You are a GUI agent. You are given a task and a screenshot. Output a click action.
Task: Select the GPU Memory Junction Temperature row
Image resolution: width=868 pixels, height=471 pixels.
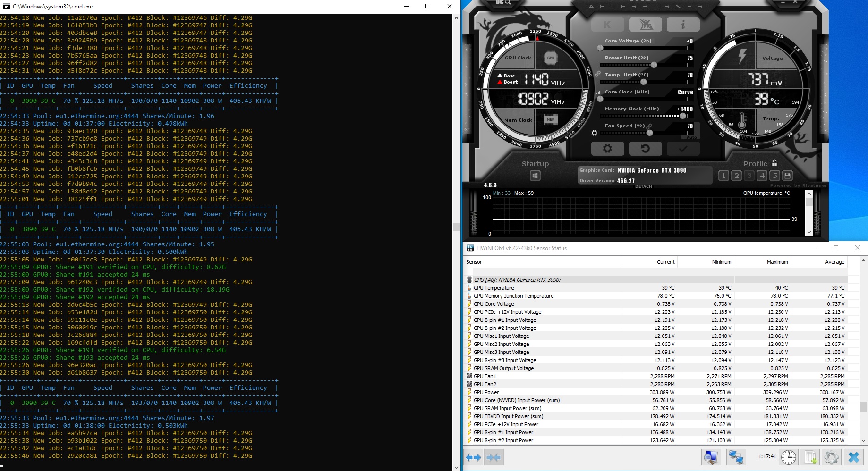(656, 296)
